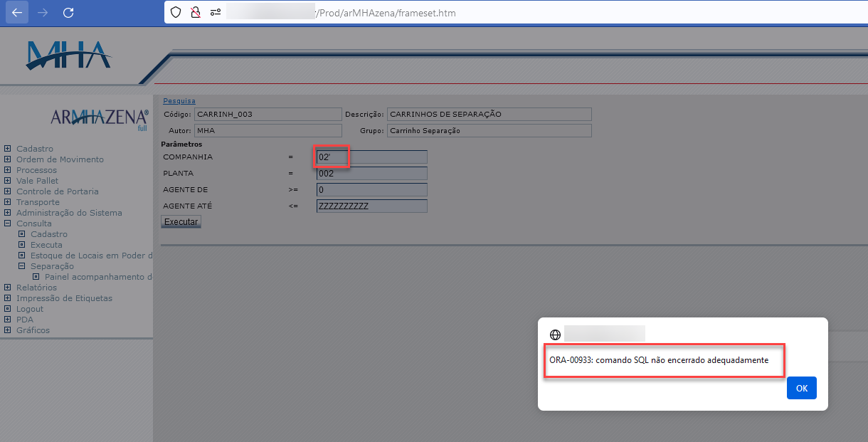This screenshot has width=868, height=442.
Task: Click the MHA logo in header
Action: point(69,56)
